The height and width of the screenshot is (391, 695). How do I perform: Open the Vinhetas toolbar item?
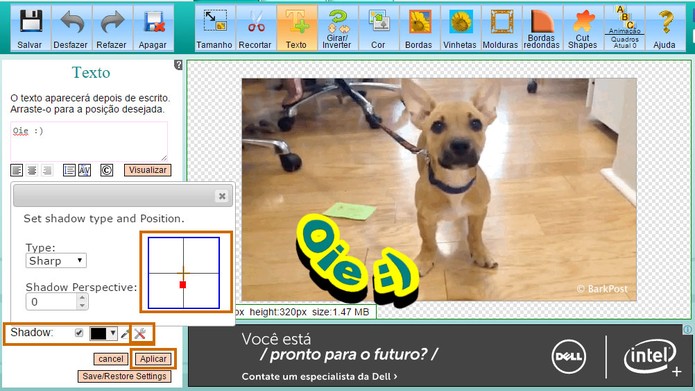click(x=460, y=28)
